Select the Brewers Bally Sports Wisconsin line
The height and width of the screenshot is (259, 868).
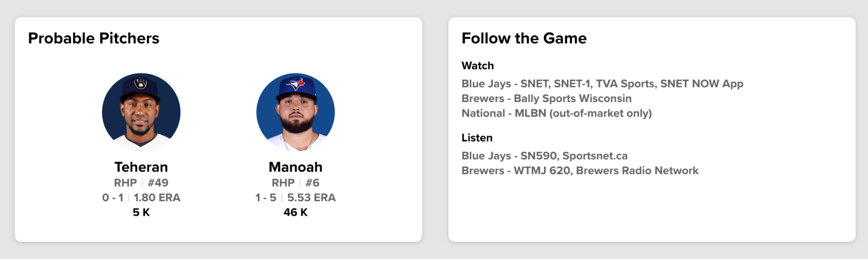pyautogui.click(x=546, y=99)
